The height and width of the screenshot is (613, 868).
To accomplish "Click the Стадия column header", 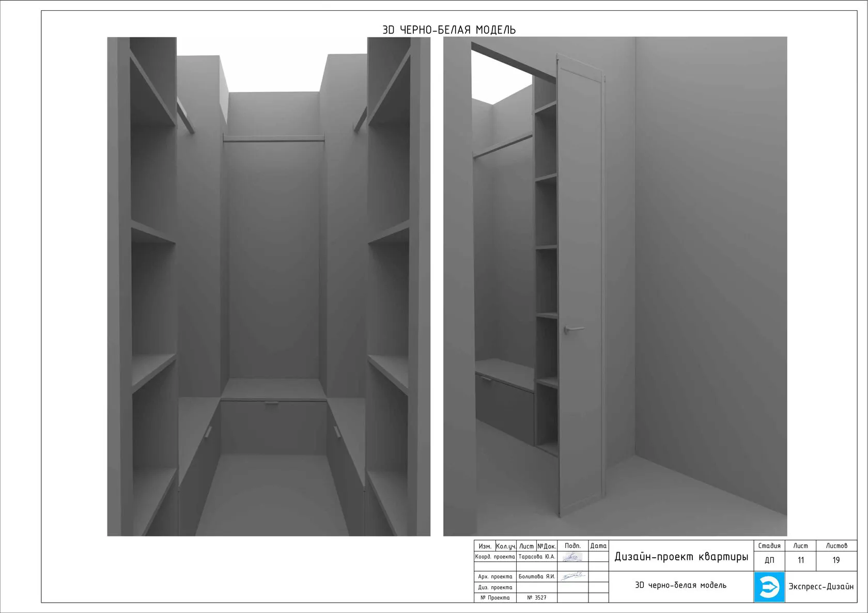I will pos(769,545).
